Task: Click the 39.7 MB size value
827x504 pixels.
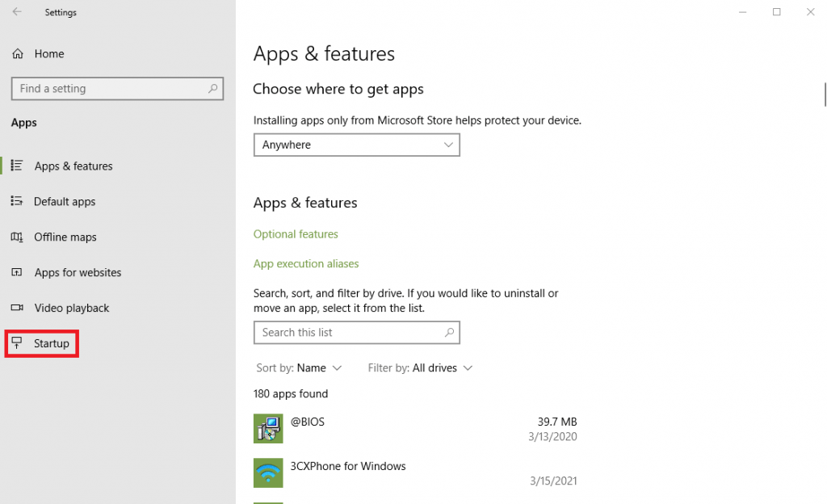Action: [557, 422]
